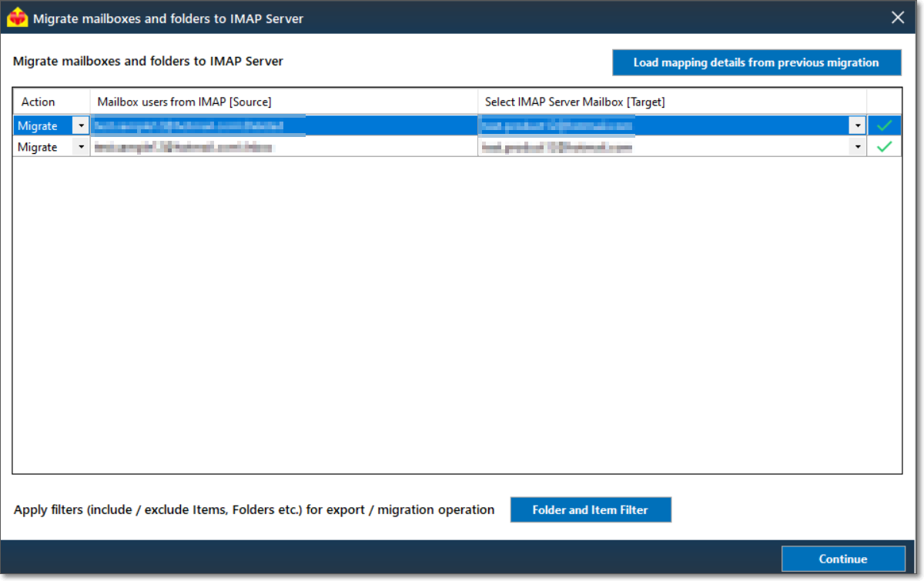Viewport: 924px width, 581px height.
Task: Close the migration dialog window
Action: [898, 18]
